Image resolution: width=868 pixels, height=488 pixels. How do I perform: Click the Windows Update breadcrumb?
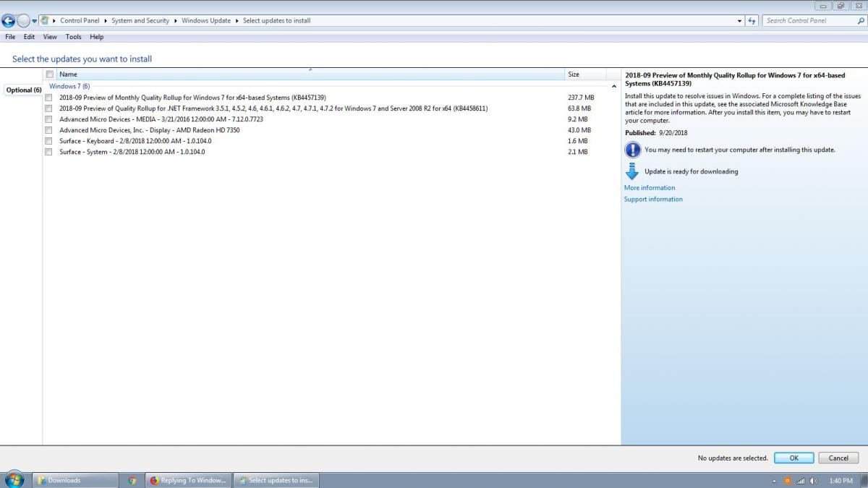pos(206,21)
